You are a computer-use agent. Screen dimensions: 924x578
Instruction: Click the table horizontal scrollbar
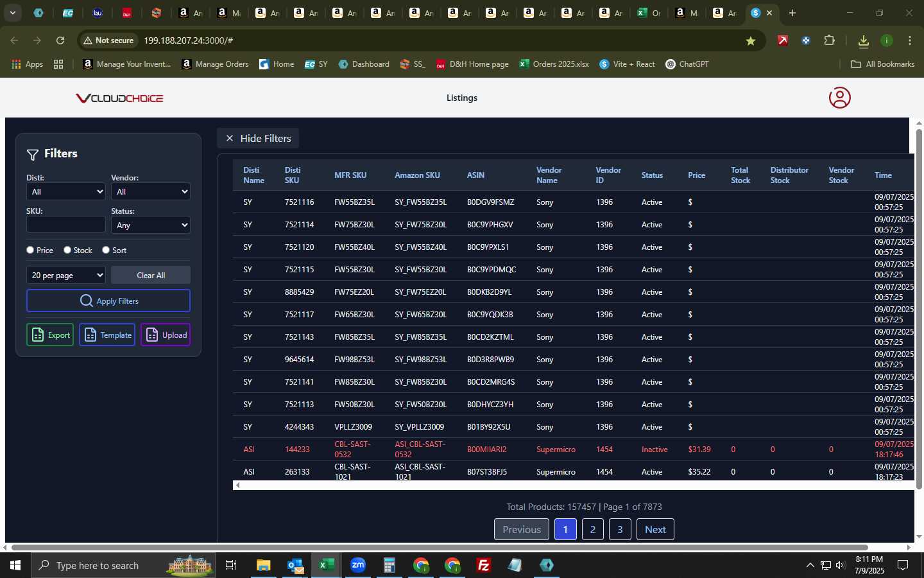(x=573, y=485)
